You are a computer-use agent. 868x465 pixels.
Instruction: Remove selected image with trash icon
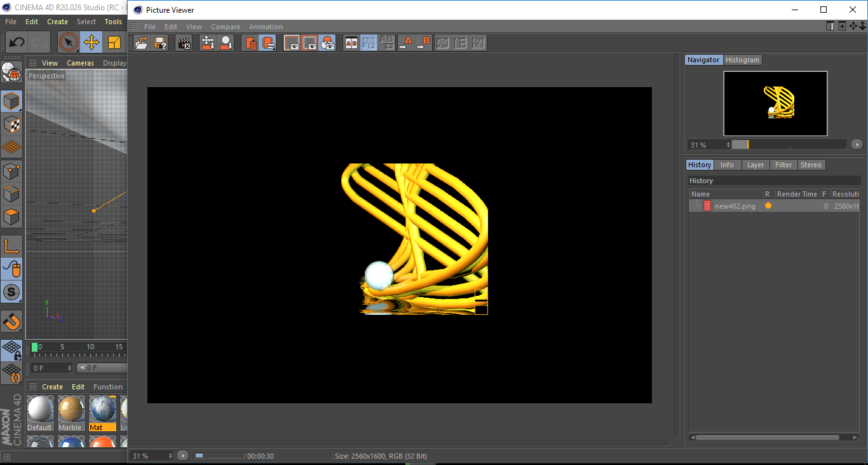[250, 43]
